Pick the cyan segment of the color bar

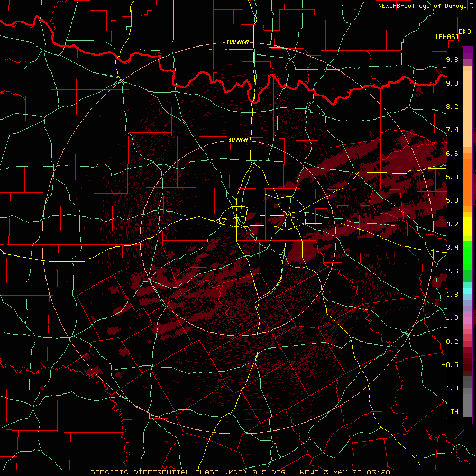tap(467, 291)
